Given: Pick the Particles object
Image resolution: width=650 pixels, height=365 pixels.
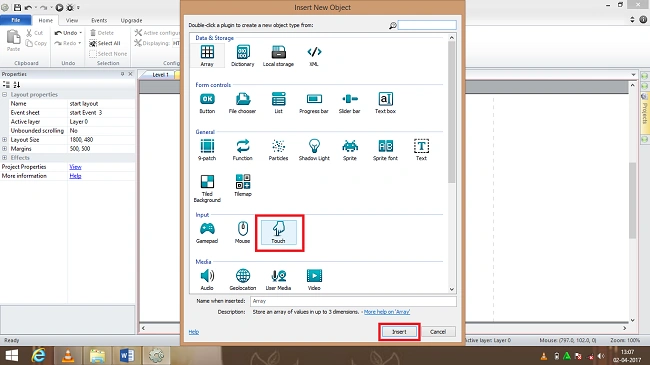Looking at the screenshot, I should [278, 150].
